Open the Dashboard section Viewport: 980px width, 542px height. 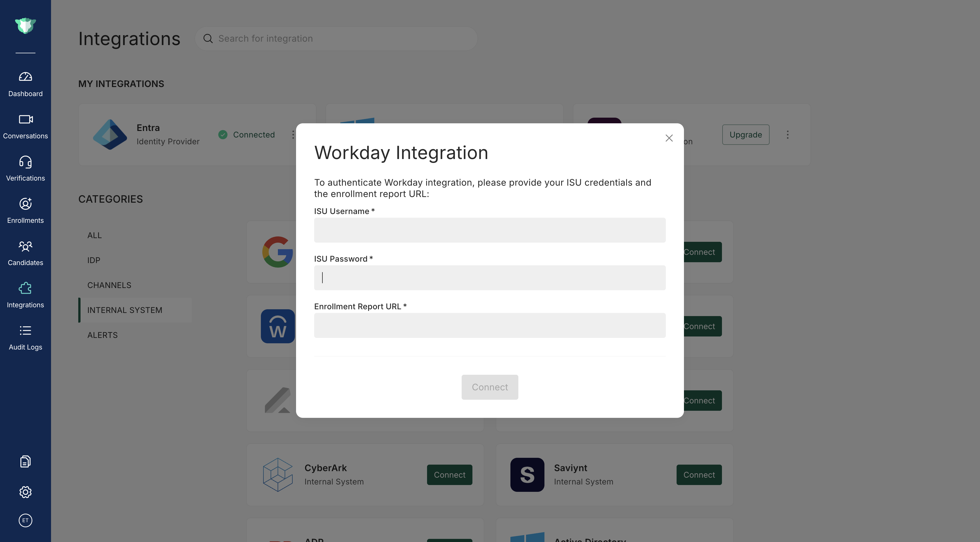pos(26,84)
